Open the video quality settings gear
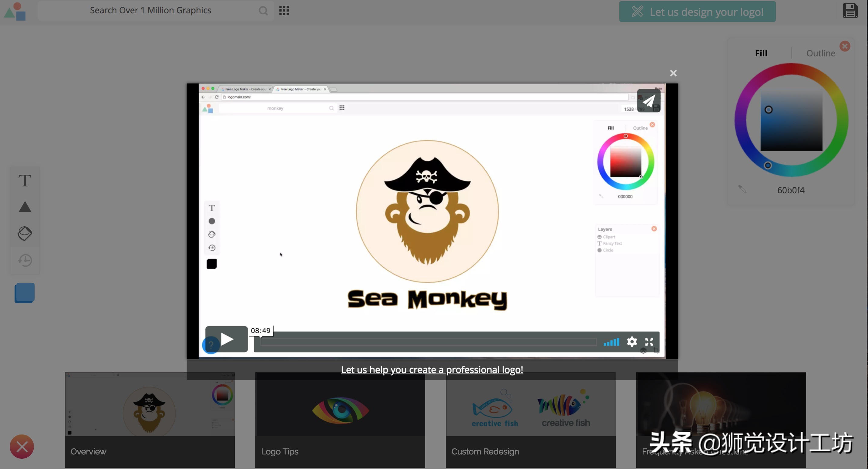This screenshot has height=469, width=868. pos(632,342)
